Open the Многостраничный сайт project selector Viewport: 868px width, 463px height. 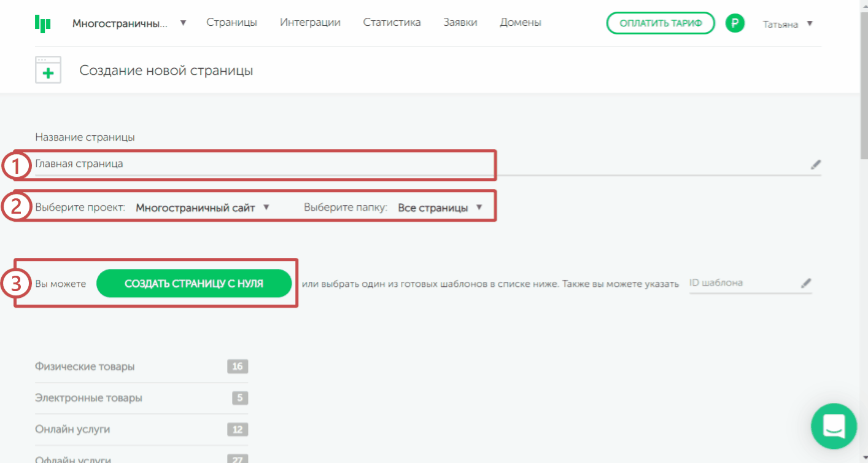pyautogui.click(x=202, y=208)
